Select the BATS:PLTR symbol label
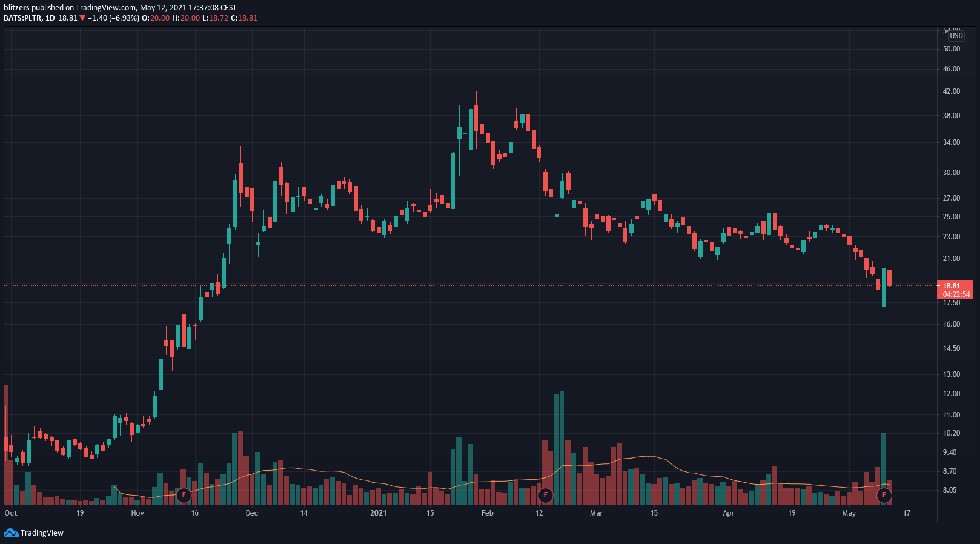 click(22, 18)
